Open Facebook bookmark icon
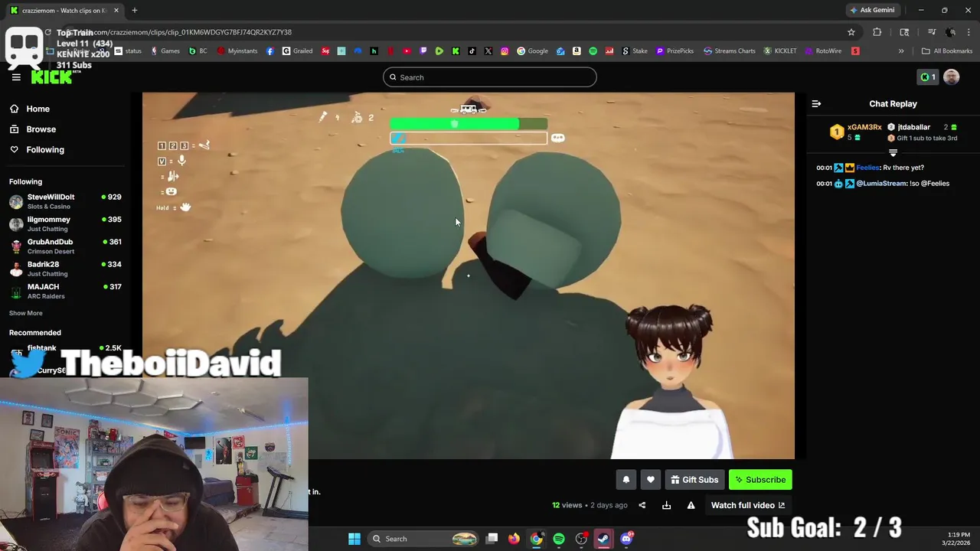This screenshot has height=551, width=980. 270,51
